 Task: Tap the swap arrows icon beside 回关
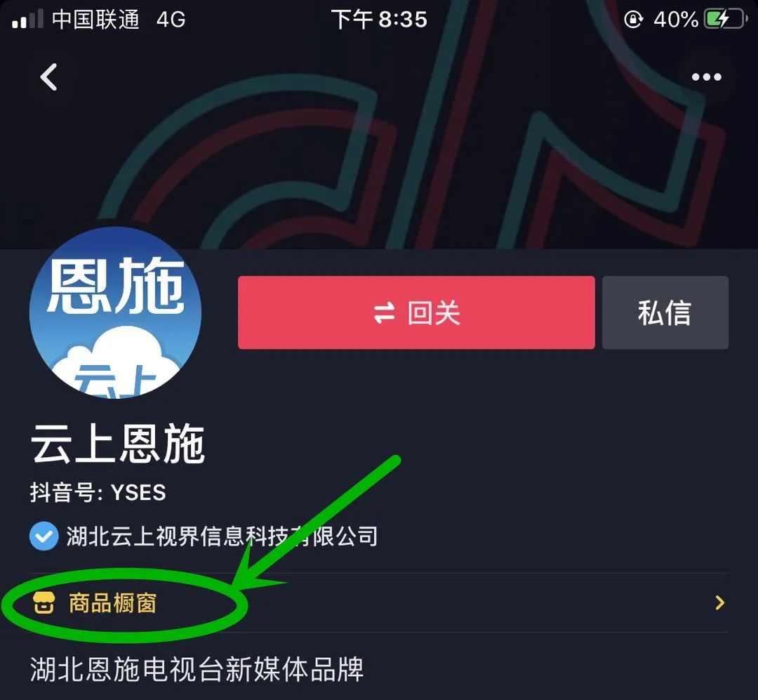385,312
